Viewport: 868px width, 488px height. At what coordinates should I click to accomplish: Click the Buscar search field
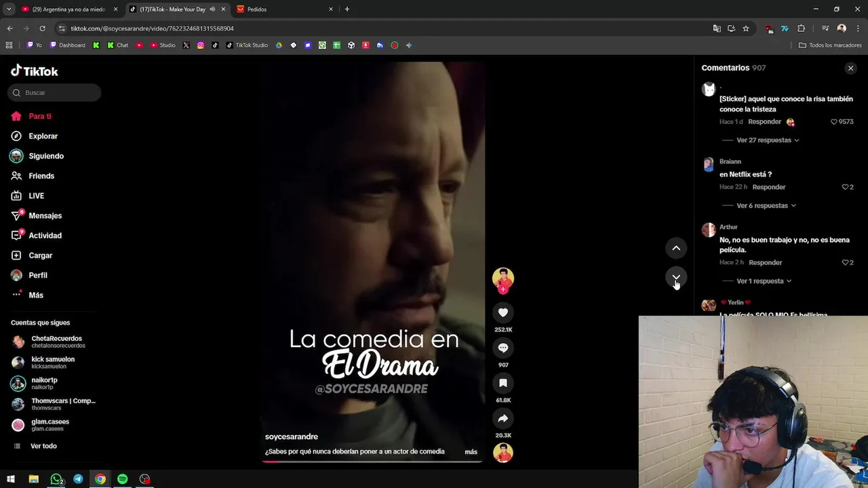54,93
